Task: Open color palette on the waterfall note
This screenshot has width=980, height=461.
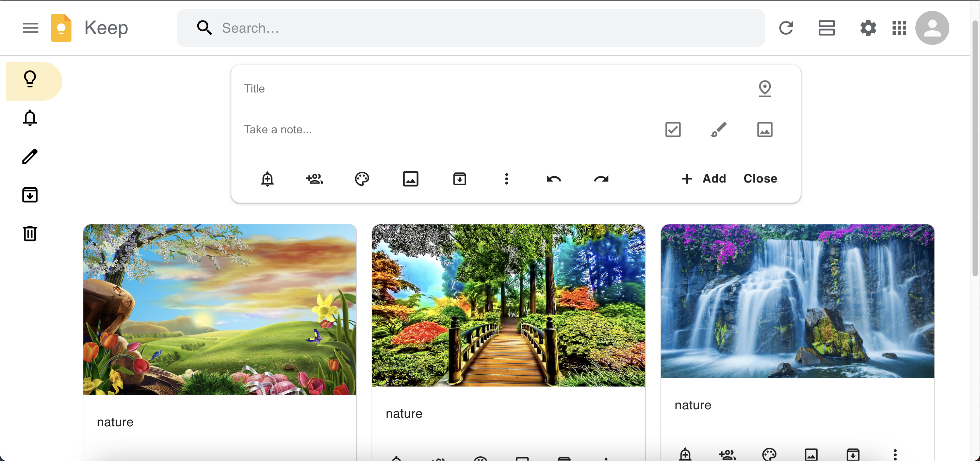Action: pos(769,454)
